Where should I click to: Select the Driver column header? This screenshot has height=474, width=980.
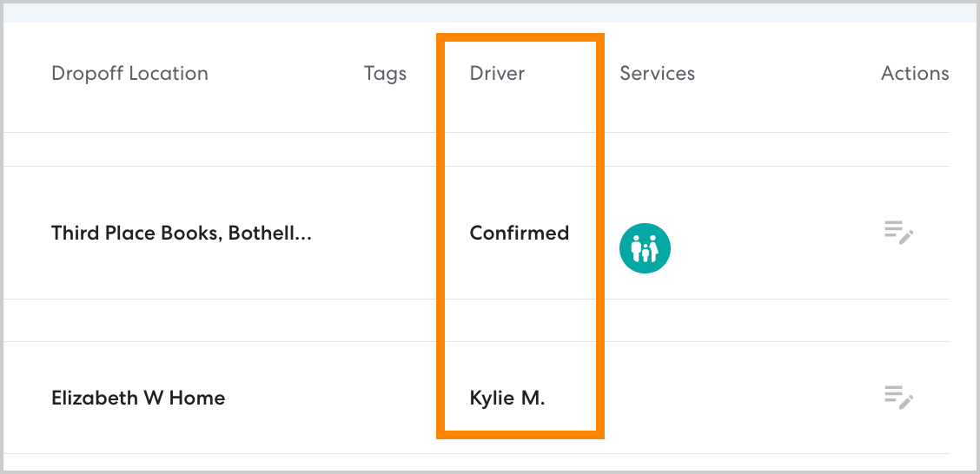497,74
